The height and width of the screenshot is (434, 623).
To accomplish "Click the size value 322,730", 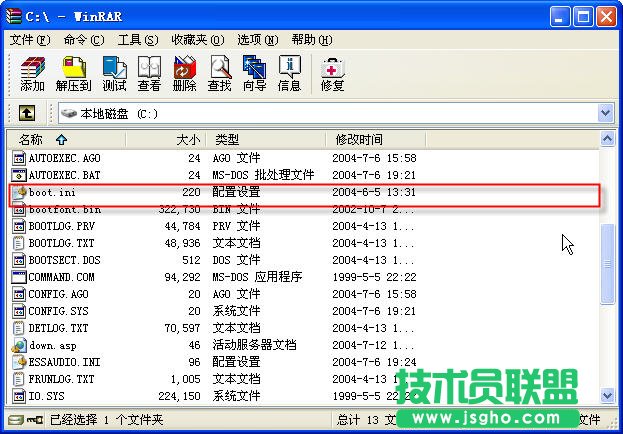I will 180,209.
